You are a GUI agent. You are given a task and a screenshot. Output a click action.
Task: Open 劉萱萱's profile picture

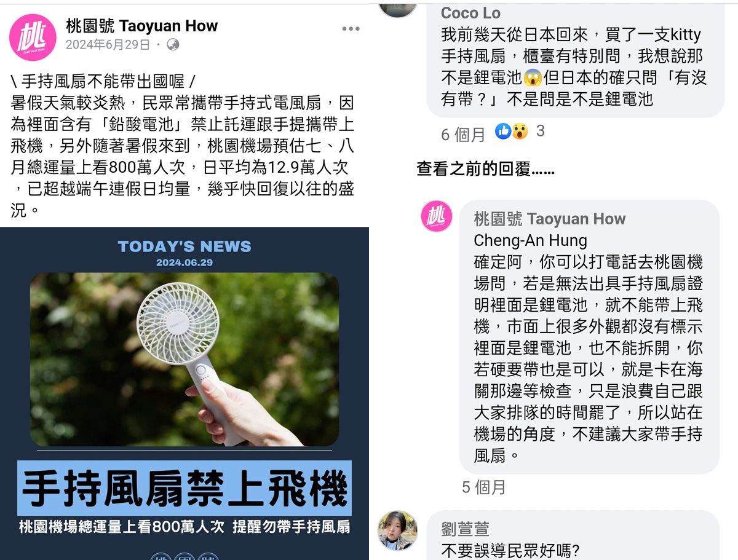tap(397, 530)
